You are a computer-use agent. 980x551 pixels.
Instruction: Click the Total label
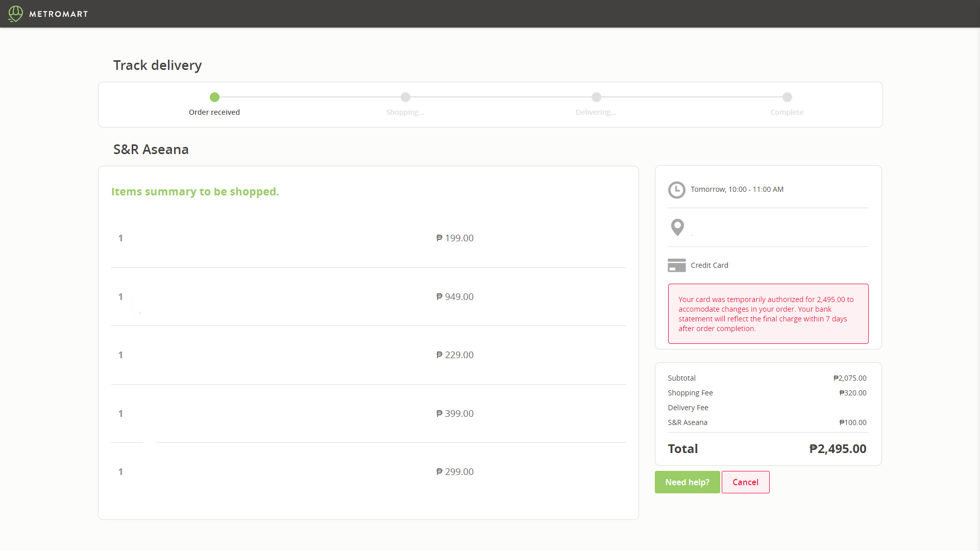683,449
